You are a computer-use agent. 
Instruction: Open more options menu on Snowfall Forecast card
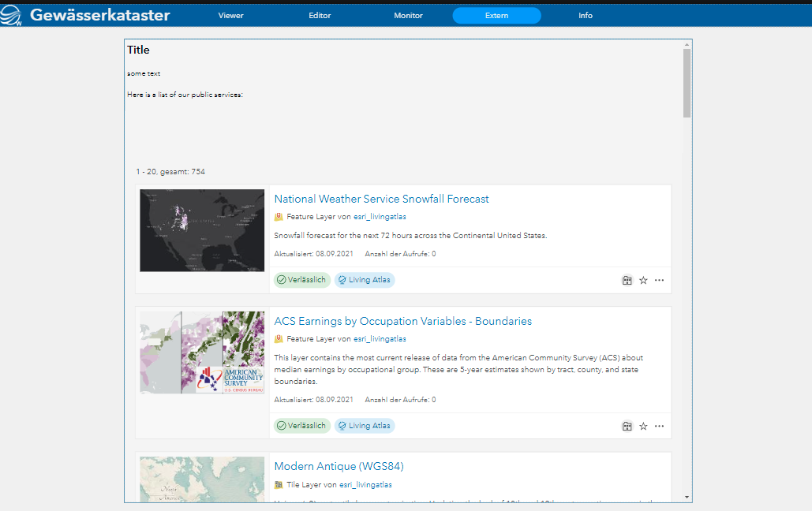[659, 280]
